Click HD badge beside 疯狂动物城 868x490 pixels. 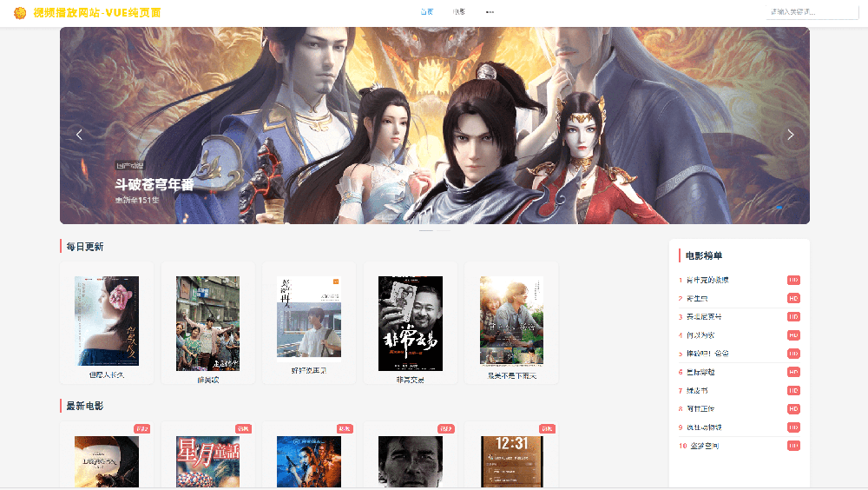coord(794,427)
